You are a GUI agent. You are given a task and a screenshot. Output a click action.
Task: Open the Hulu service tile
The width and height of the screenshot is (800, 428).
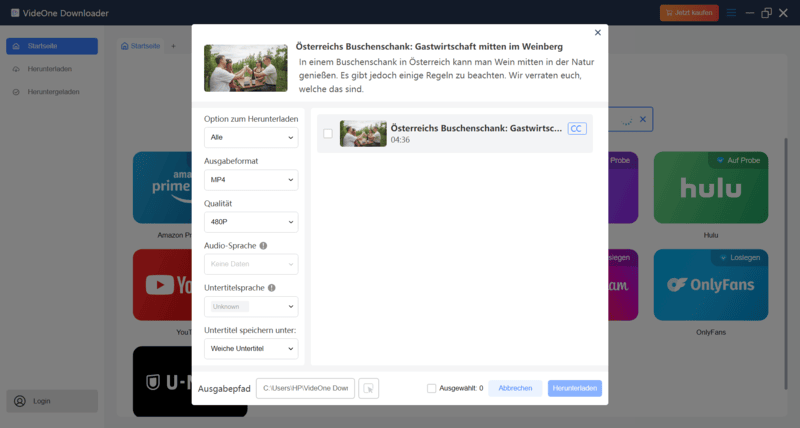pyautogui.click(x=711, y=187)
